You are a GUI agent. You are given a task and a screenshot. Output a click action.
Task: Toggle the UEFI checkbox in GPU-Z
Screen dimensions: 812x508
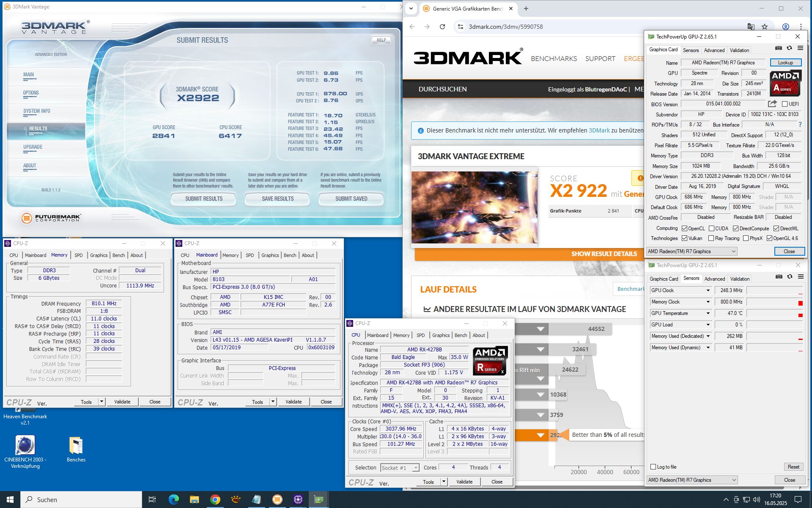tap(785, 104)
